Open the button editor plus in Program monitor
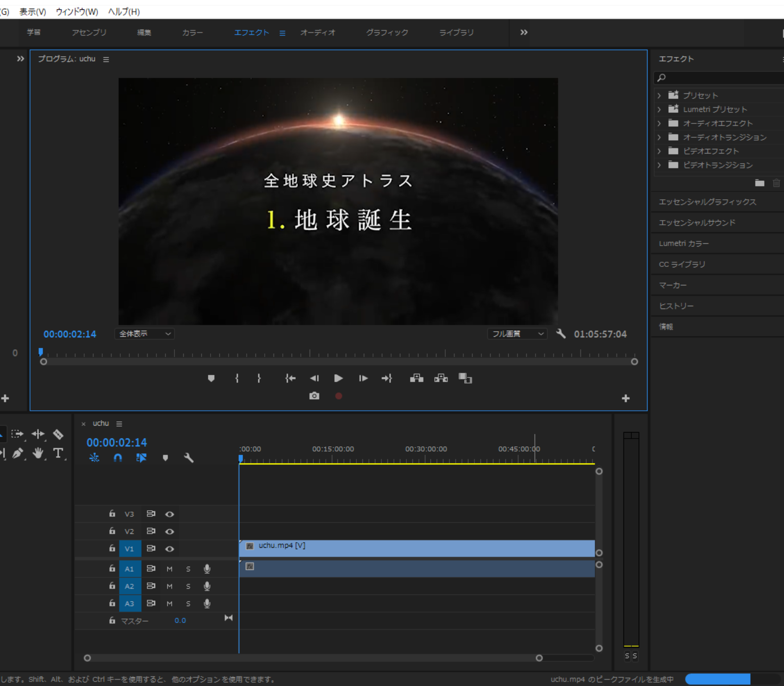This screenshot has height=686, width=784. click(626, 398)
